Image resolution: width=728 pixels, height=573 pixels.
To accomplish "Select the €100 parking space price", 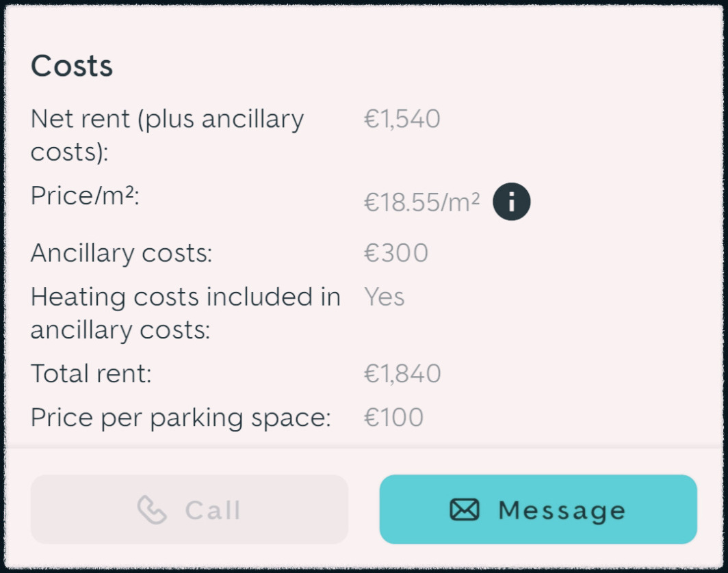I will [x=393, y=418].
